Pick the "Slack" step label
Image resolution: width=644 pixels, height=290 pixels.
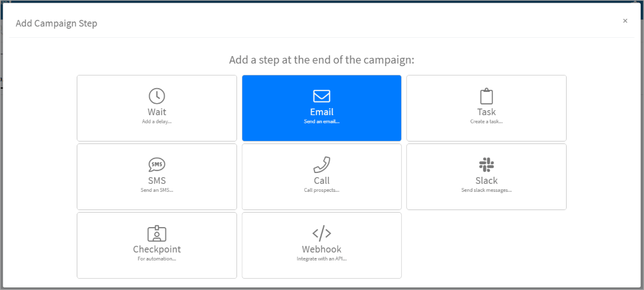pyautogui.click(x=486, y=181)
